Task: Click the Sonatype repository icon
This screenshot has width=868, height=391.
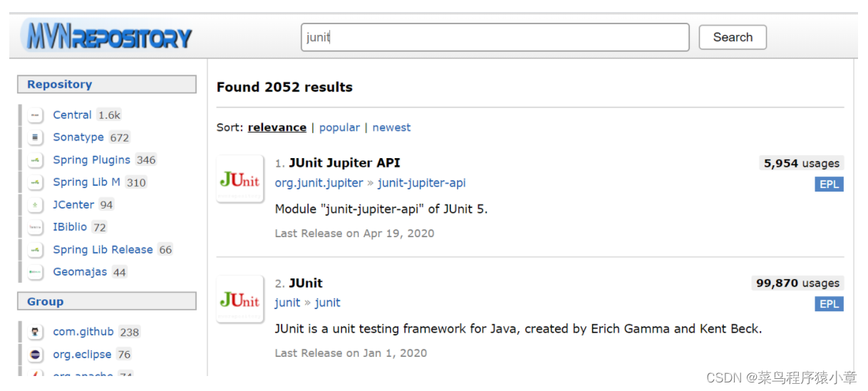Action: click(36, 137)
